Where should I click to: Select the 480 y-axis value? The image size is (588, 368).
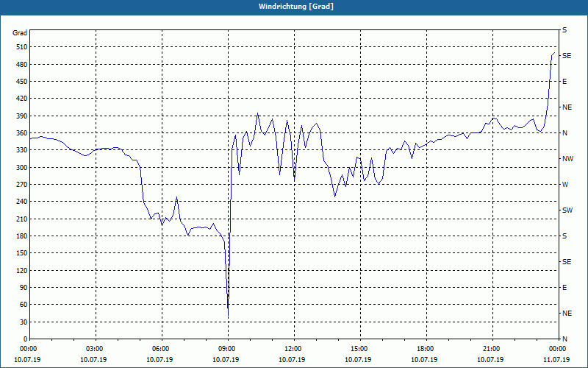coord(22,65)
